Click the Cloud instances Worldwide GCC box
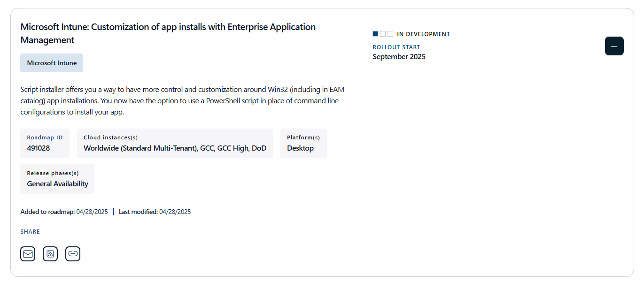 175,143
